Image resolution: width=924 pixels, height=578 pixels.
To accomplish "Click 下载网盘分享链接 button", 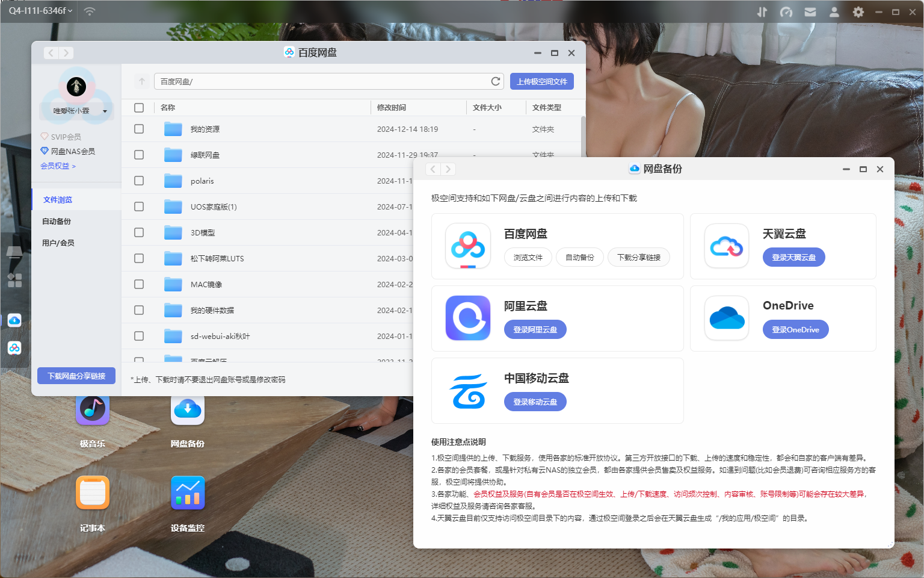I will (x=76, y=376).
